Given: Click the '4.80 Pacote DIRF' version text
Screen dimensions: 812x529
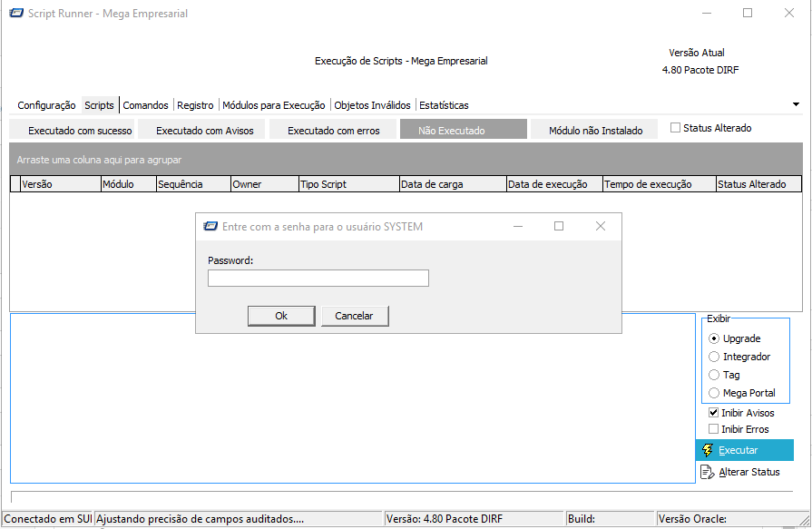Looking at the screenshot, I should [700, 70].
